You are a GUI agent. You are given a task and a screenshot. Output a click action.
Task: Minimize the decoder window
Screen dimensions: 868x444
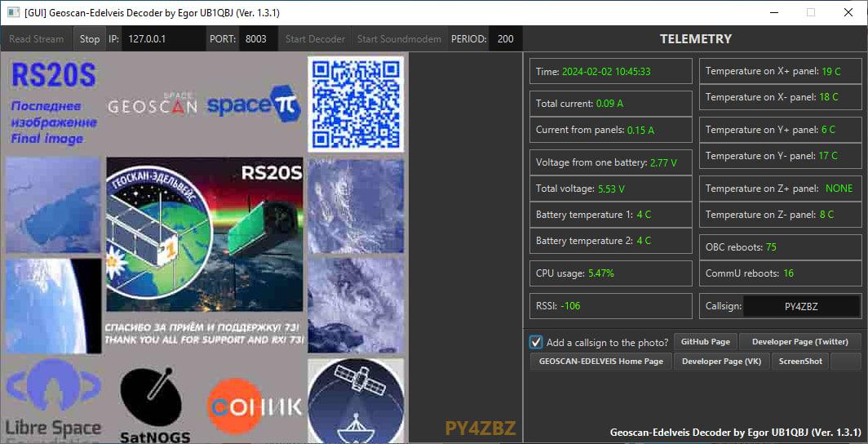point(773,12)
